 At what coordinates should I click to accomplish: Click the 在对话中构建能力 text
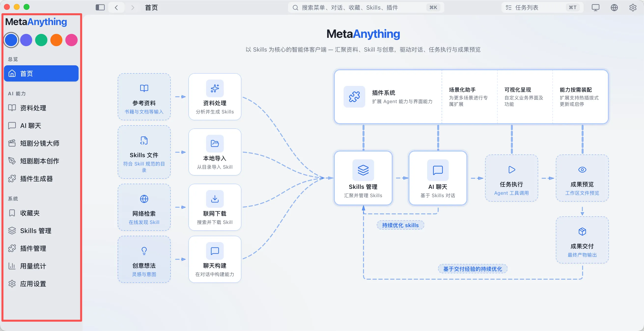click(x=215, y=274)
